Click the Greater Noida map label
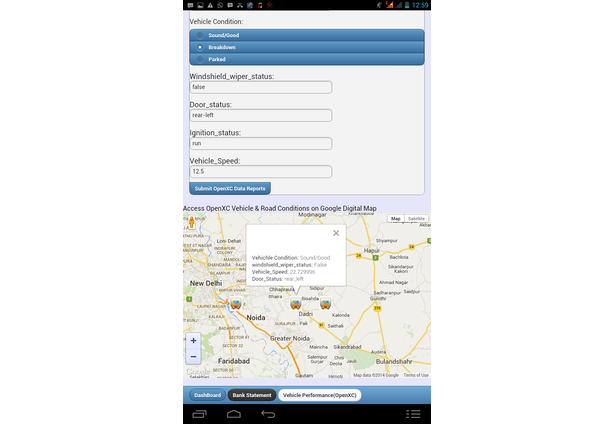615x424 pixels. click(290, 338)
